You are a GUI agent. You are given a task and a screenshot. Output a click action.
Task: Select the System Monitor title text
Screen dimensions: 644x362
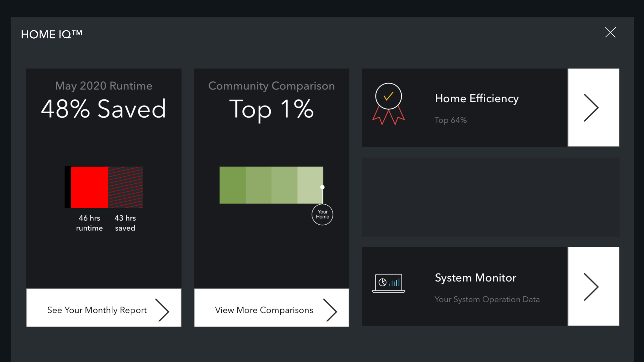[x=475, y=278]
